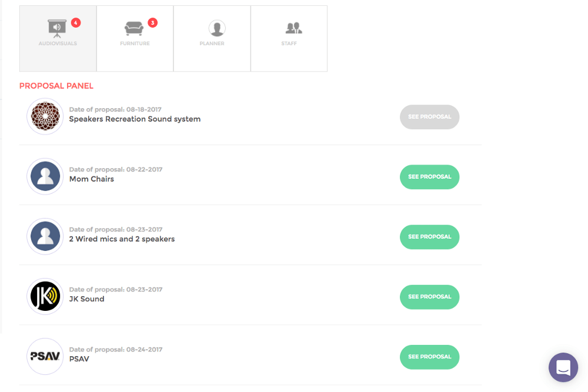Click the Mom Chairs default user avatar
The height and width of the screenshot is (392, 588).
point(45,176)
